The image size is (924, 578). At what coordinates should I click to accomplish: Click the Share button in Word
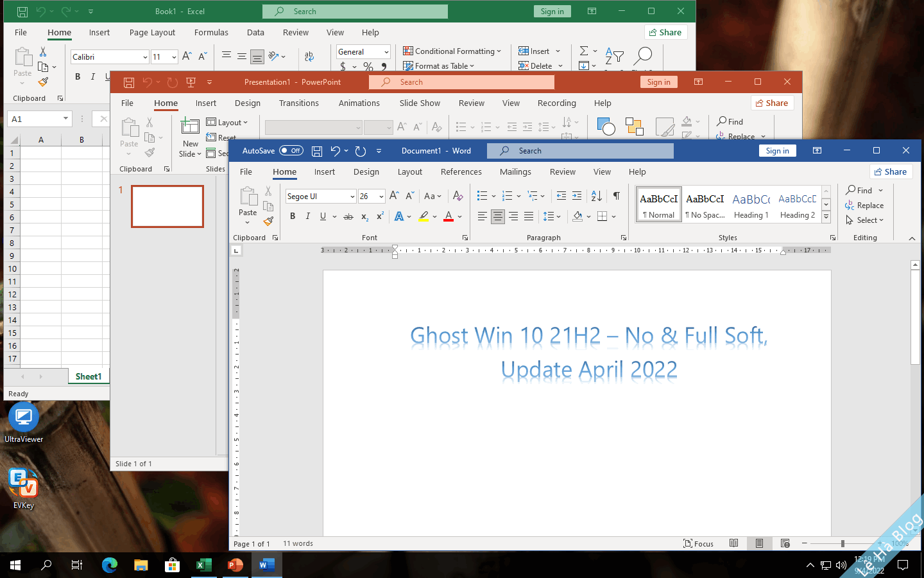pos(891,171)
